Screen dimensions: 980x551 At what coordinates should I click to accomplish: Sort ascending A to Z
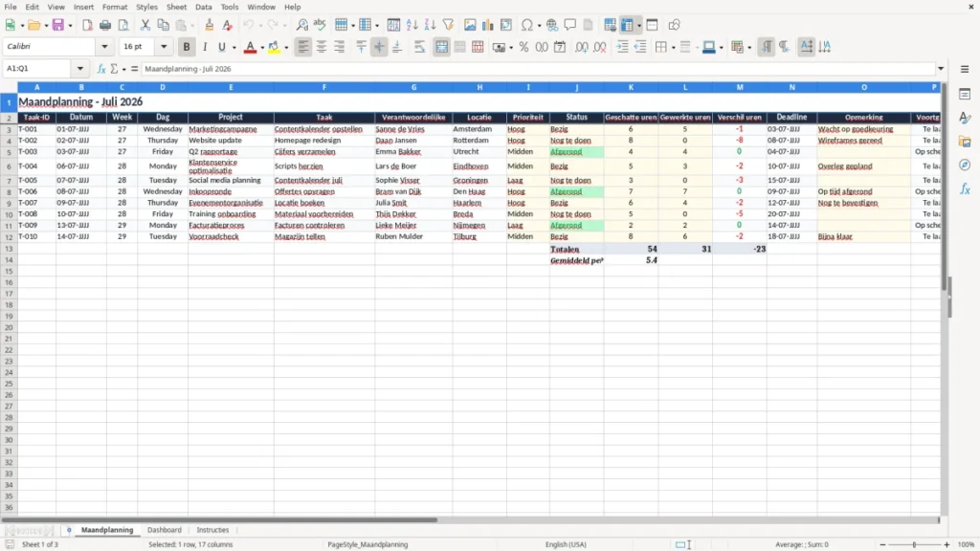click(x=412, y=25)
